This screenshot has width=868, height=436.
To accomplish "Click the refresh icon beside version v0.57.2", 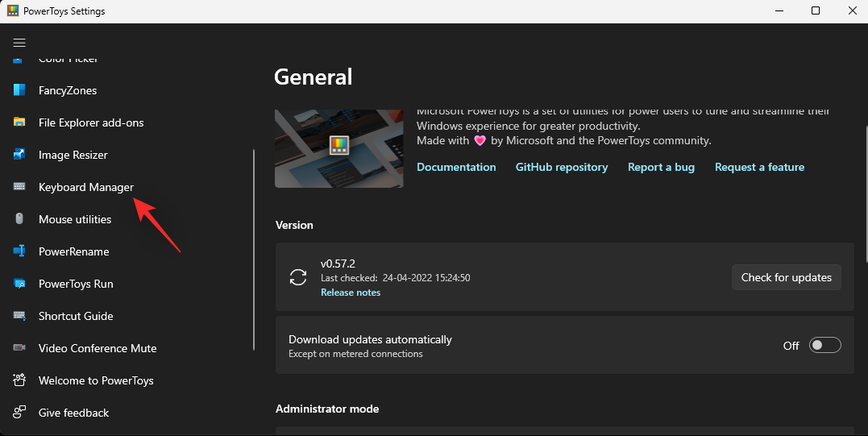I will 298,277.
